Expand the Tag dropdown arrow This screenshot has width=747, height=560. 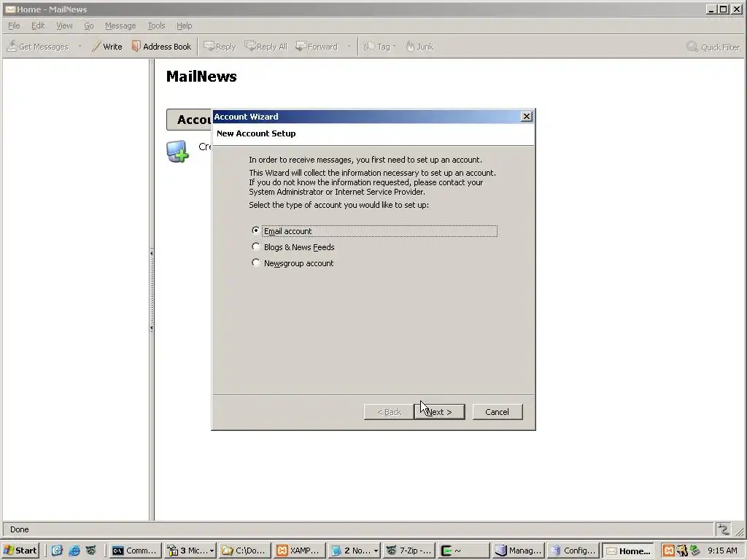394,46
